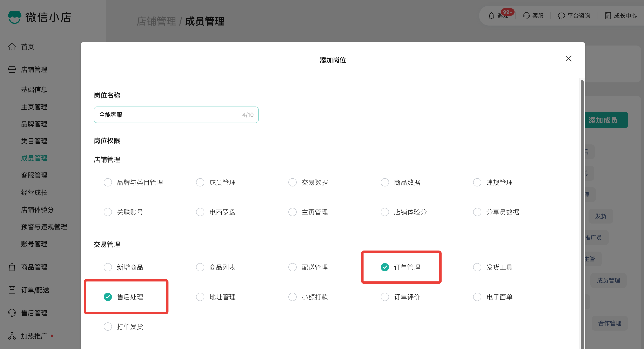Click the 店铺管理 store icon in sidebar
The width and height of the screenshot is (644, 349).
(12, 70)
